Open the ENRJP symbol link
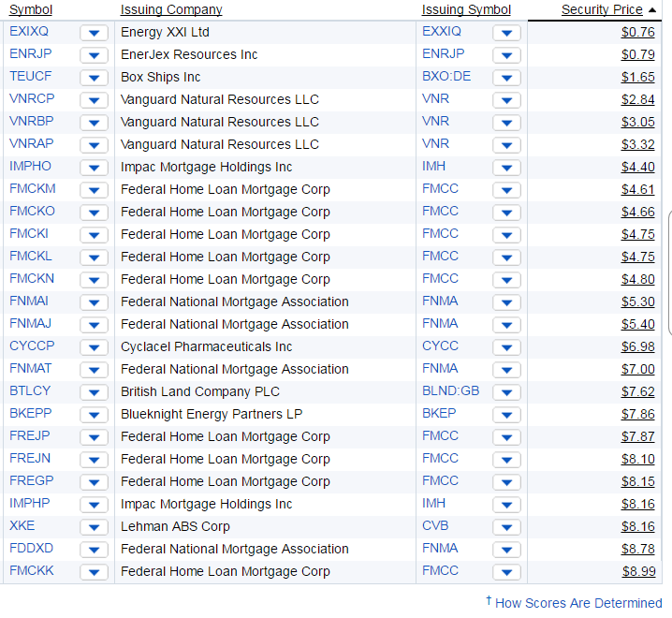The image size is (672, 618). [31, 53]
